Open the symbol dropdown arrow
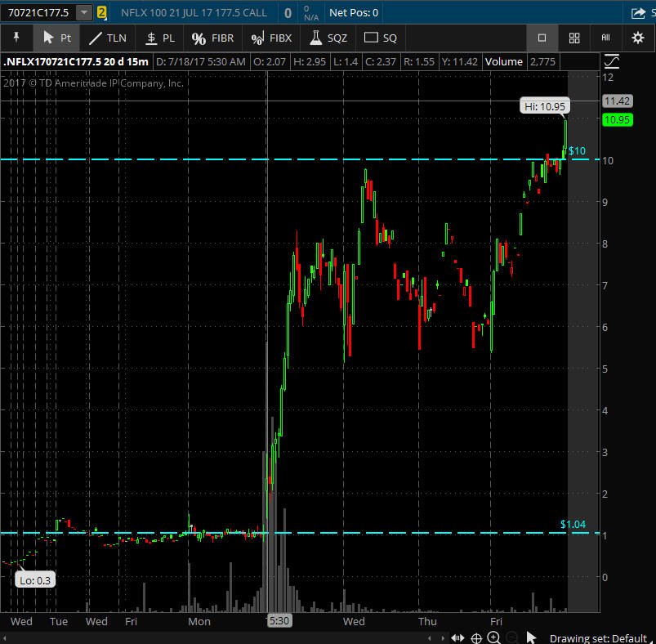The width and height of the screenshot is (656, 644). 84,12
